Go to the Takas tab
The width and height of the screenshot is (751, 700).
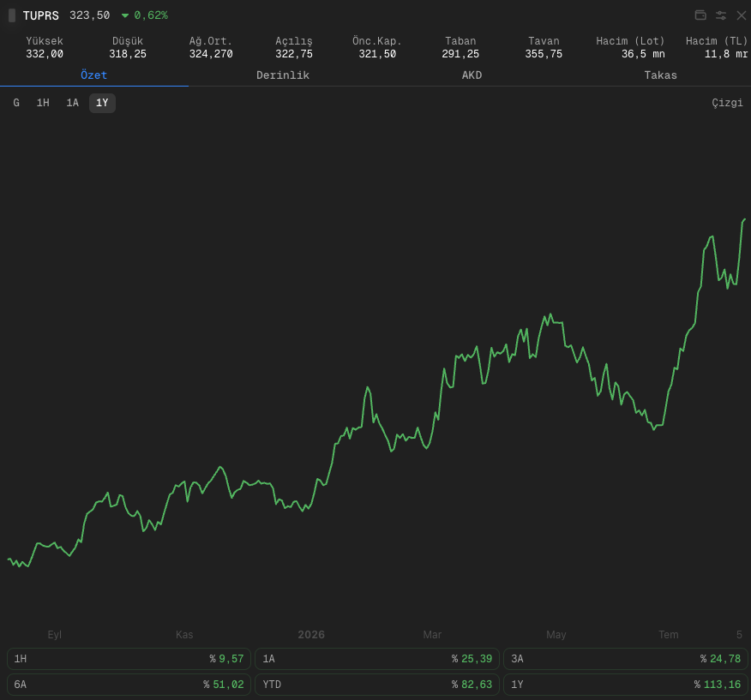coord(660,75)
